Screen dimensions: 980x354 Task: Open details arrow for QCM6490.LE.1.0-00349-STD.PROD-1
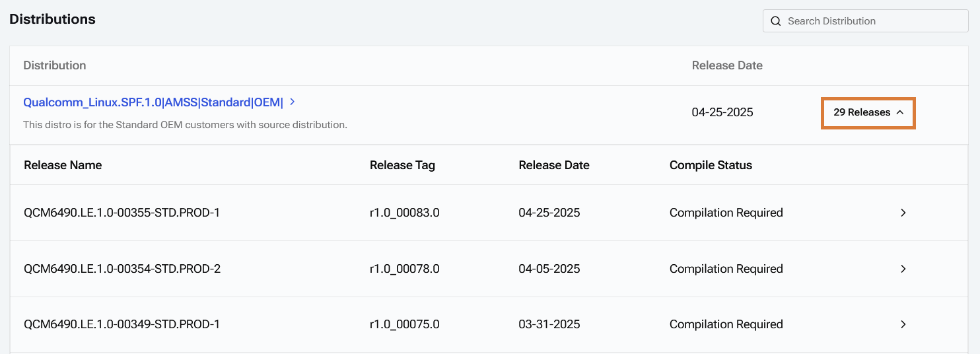[903, 324]
